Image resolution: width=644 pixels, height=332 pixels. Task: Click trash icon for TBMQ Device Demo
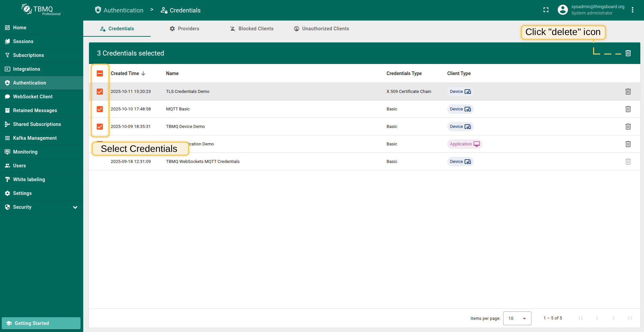coord(628,127)
